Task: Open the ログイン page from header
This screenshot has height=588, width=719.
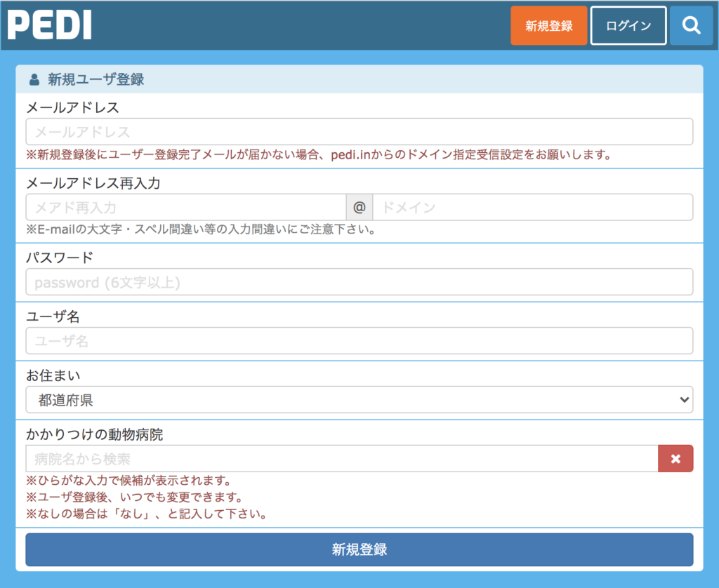Action: point(628,26)
